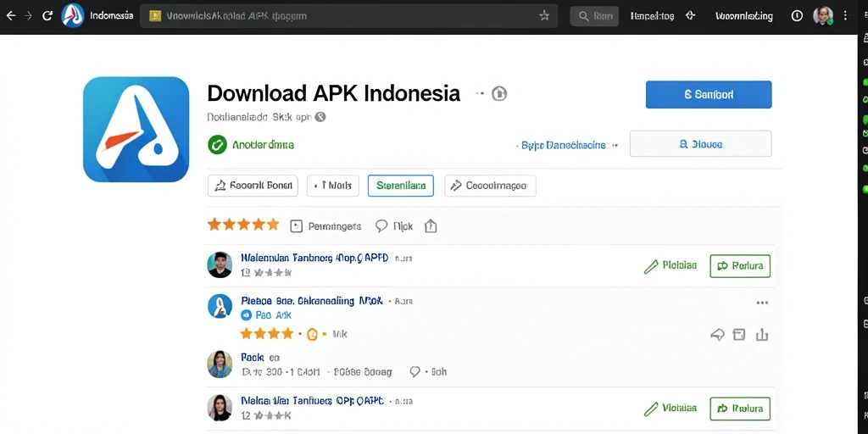Open the browser three-dot menu
Screen dimensions: 868x434
point(845,16)
